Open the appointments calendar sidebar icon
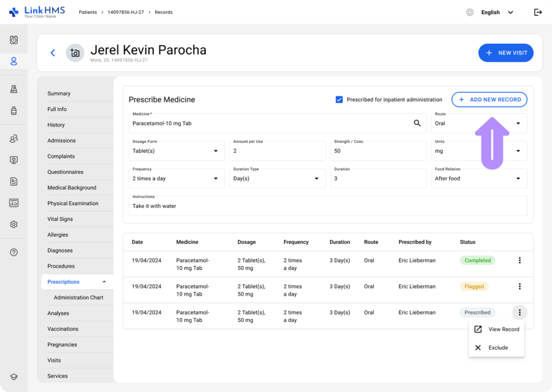 14,40
